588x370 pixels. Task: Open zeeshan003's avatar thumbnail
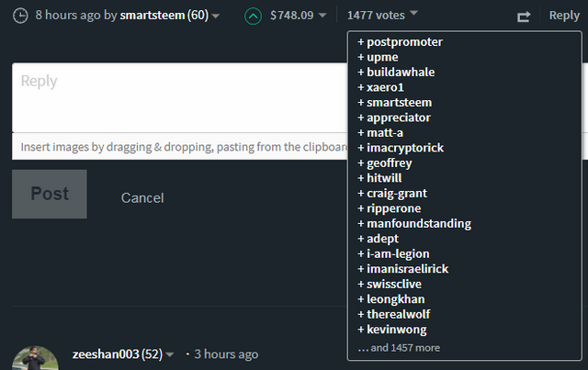click(38, 360)
